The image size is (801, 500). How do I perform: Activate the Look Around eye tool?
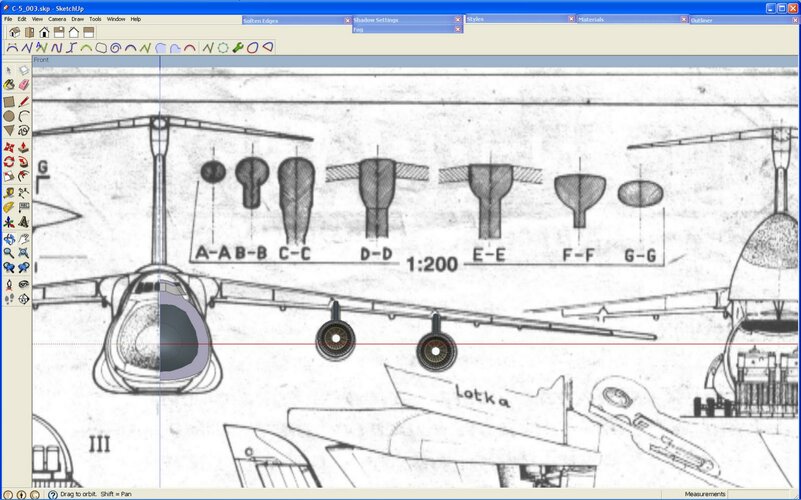pos(23,284)
